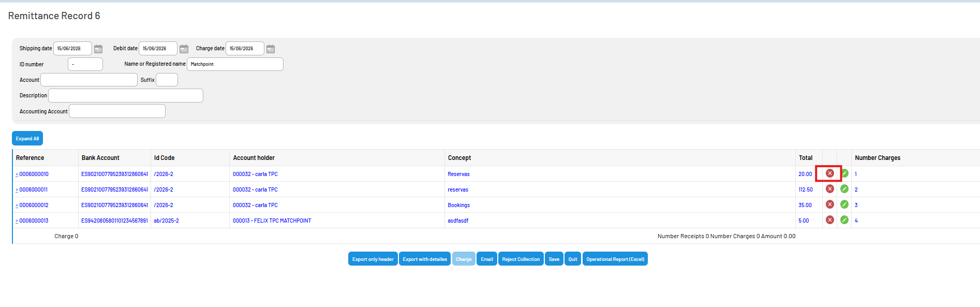Open account holder 000013 - FELIX TPC MATCHPOINT
This screenshot has height=307, width=980.
pyautogui.click(x=272, y=221)
